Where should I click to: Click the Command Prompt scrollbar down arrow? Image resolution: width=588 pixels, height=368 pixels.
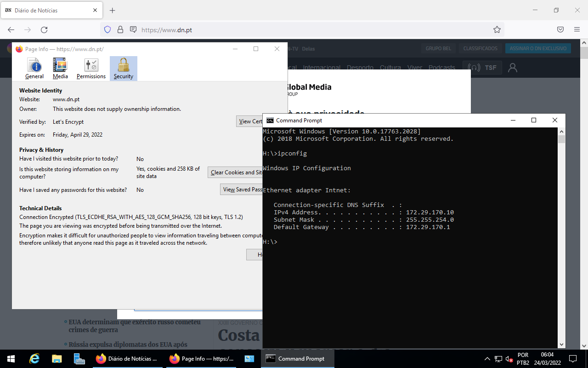click(561, 344)
